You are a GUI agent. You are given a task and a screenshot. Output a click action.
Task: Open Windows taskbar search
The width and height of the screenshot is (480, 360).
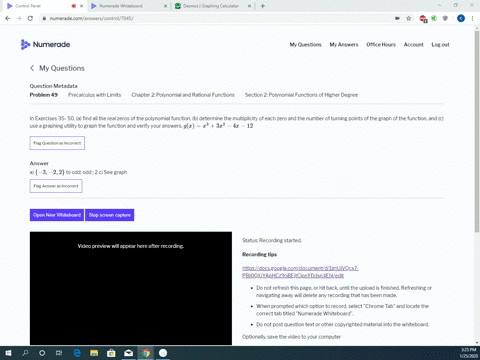25,353
